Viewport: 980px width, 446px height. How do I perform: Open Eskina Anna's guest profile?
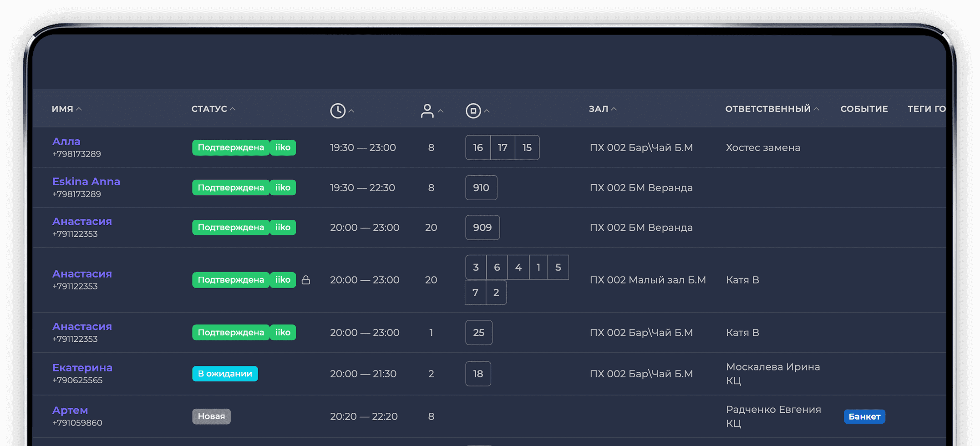click(86, 182)
